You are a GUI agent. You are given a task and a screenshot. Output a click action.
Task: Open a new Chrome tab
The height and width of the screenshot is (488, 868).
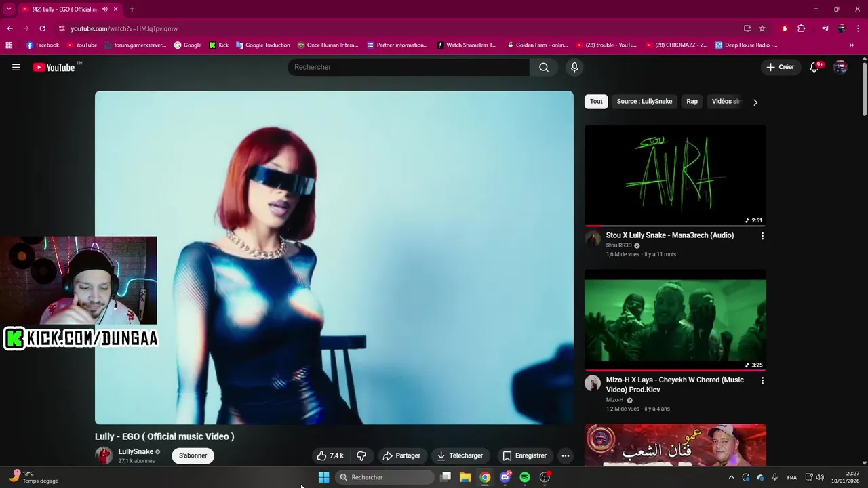point(132,9)
